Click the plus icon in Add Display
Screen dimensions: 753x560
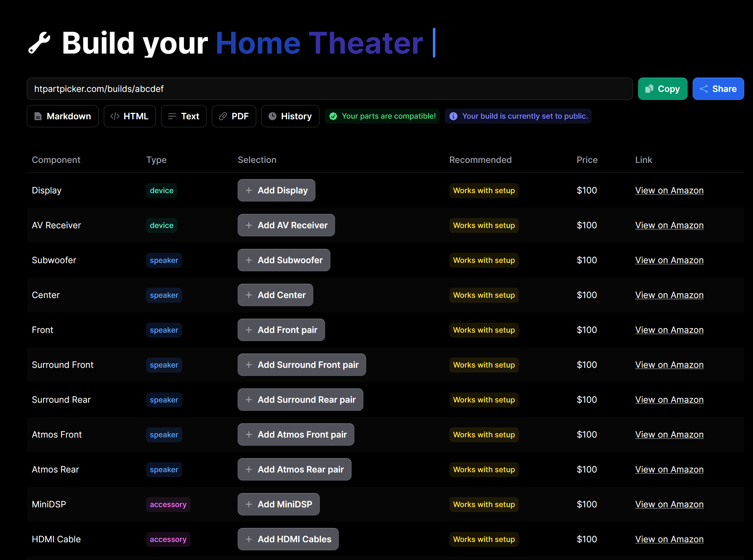click(249, 191)
